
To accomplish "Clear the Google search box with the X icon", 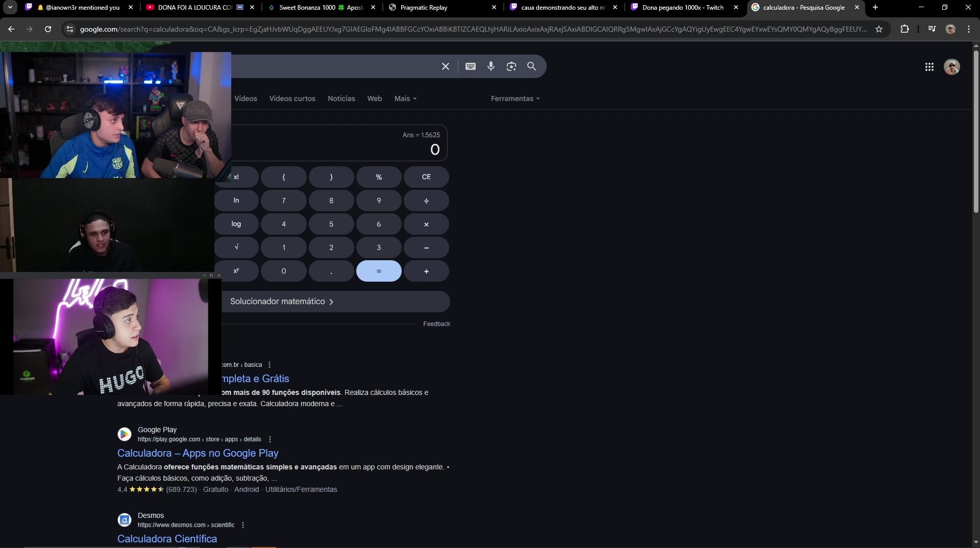I will (445, 66).
